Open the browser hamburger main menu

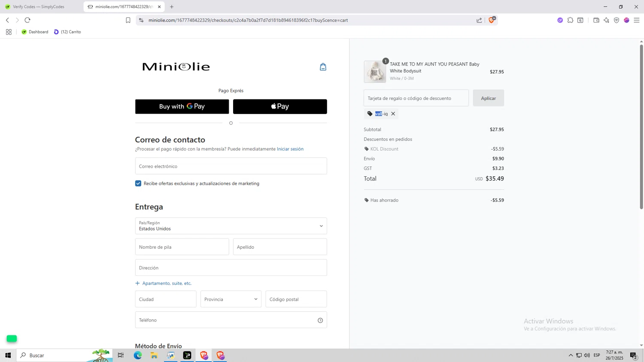coord(637,20)
